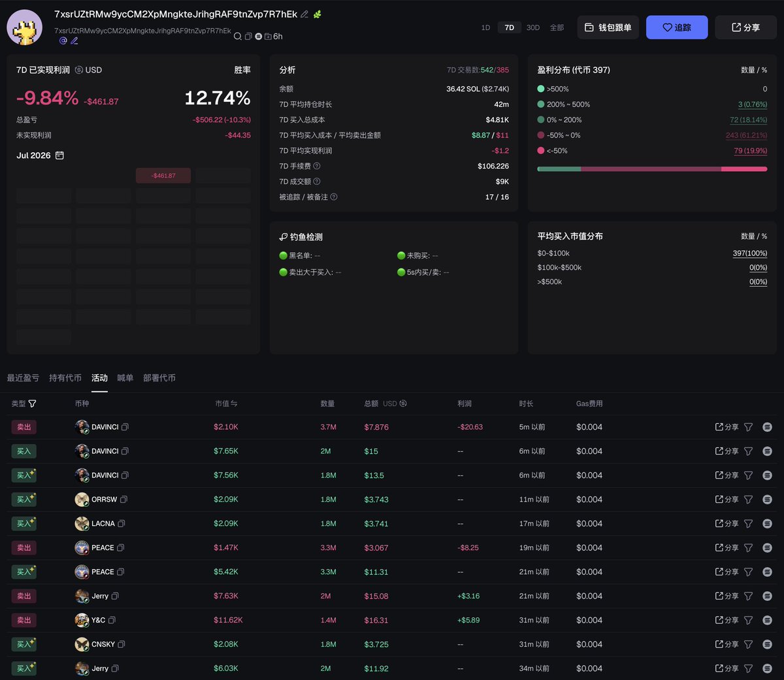This screenshot has height=680, width=784.
Task: Copy ORRSW token address
Action: 123,500
